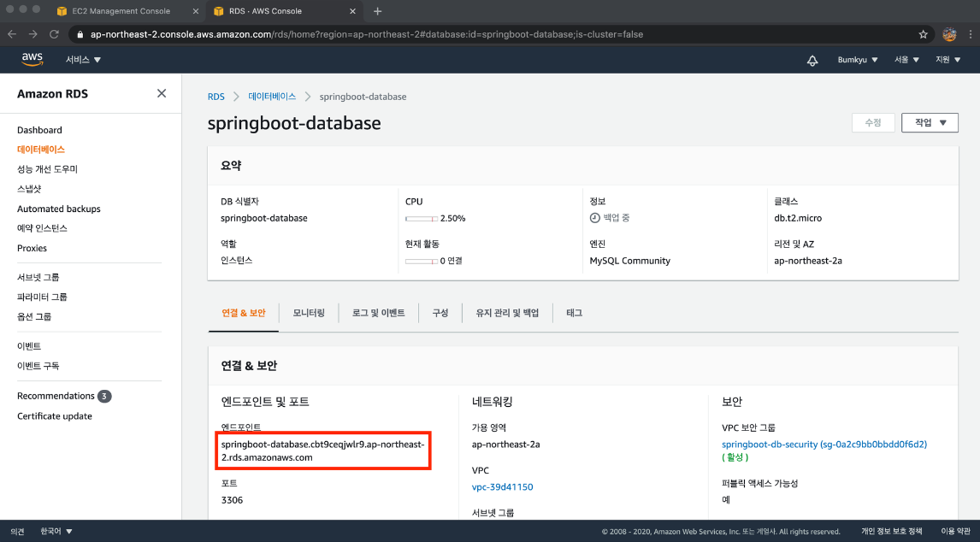Open the browser three-dot menu
This screenshot has height=542, width=980.
pos(971,34)
